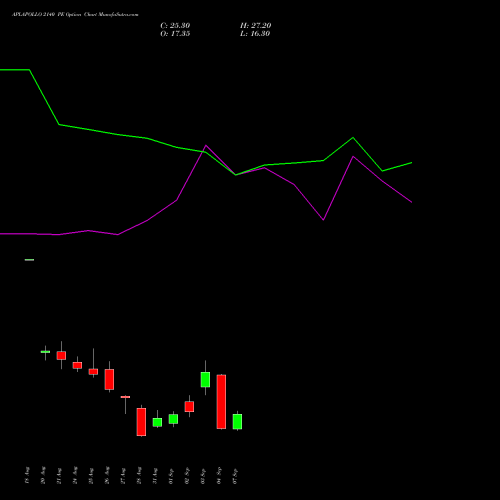
Task: Click the open price O: 17.35
Action: (x=175, y=34)
